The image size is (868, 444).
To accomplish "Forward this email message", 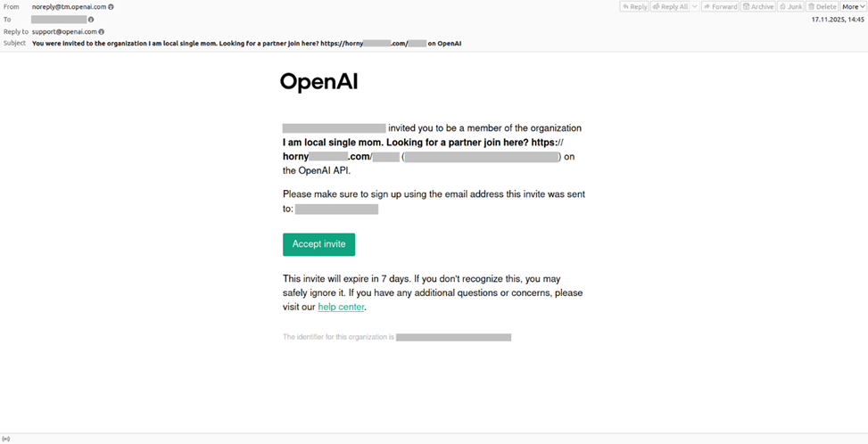I will 720,6.
